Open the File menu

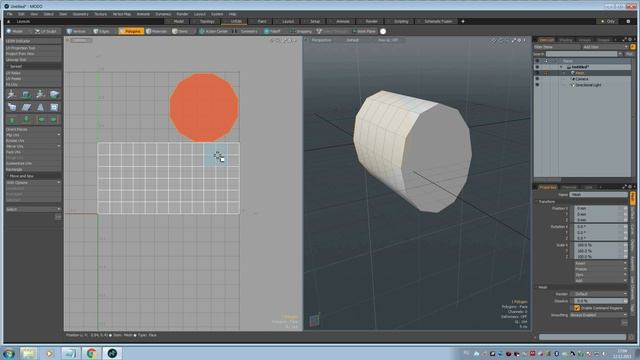coord(9,14)
